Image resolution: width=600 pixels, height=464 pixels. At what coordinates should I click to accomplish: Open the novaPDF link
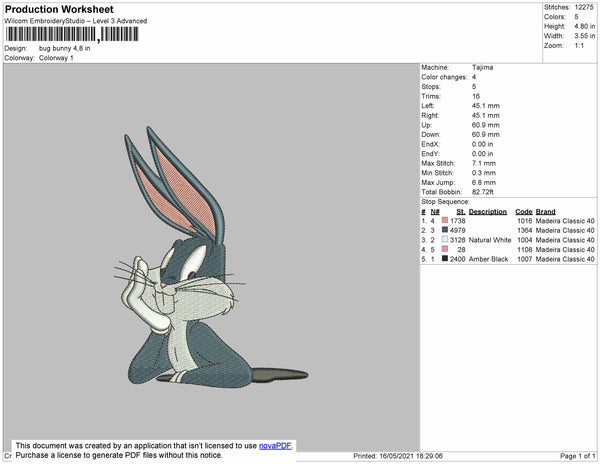tap(275, 446)
